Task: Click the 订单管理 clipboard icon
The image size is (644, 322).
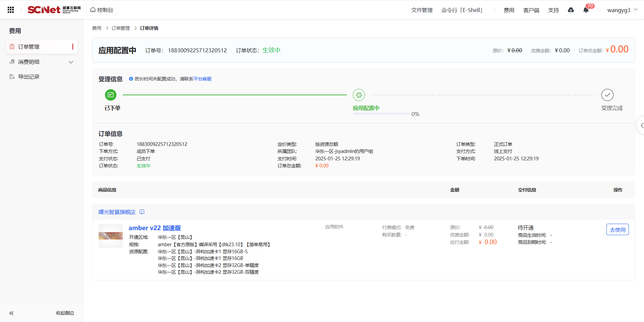Action: tap(12, 47)
